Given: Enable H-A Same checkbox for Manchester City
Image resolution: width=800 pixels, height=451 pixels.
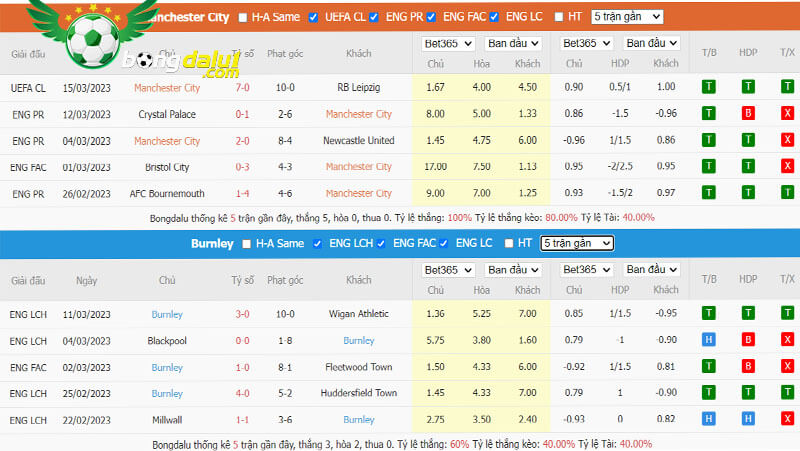Looking at the screenshot, I should coord(243,17).
